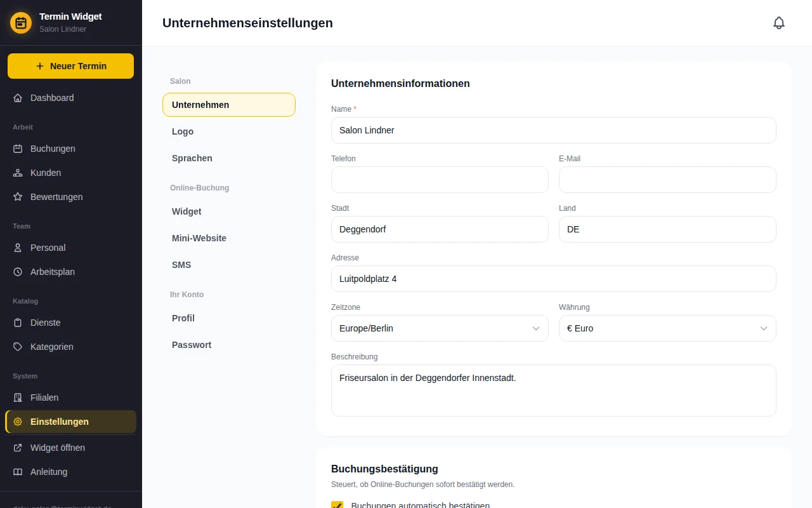Viewport: 812px width, 508px height.
Task: Open Dienste in the sidebar
Action: coord(70,323)
